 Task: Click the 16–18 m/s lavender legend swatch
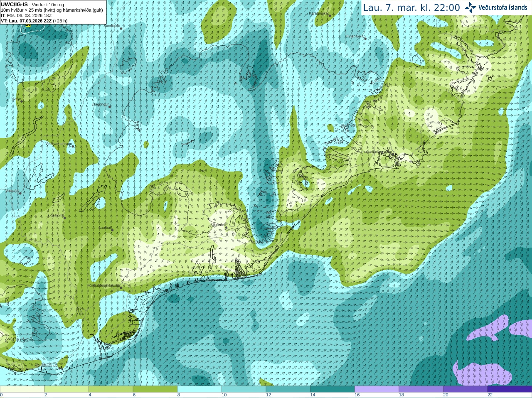[377, 389]
